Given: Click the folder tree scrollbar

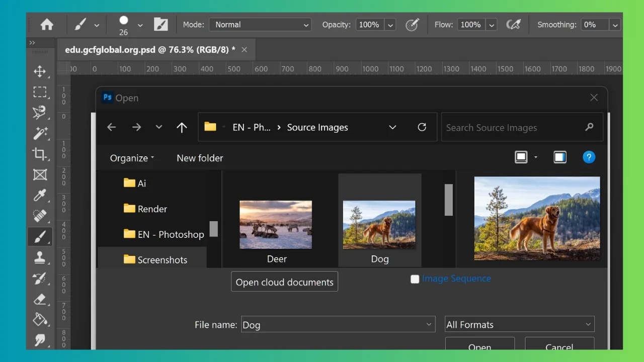Looking at the screenshot, I should [x=214, y=229].
